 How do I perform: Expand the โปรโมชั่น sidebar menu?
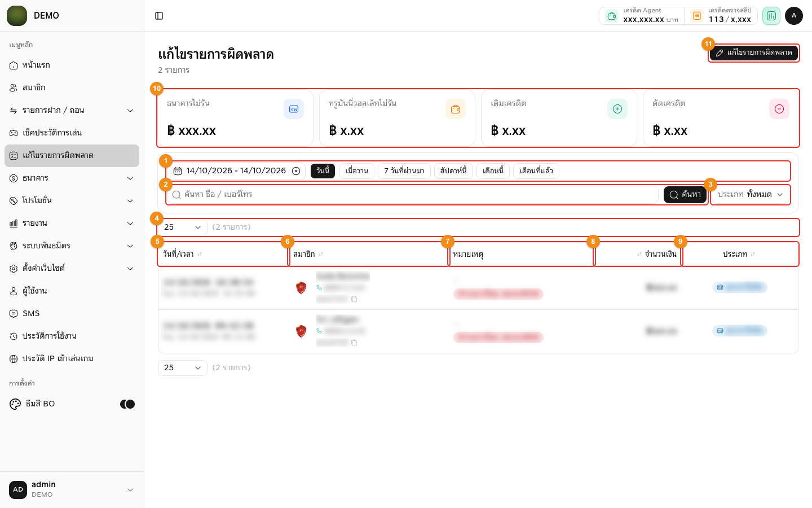72,200
